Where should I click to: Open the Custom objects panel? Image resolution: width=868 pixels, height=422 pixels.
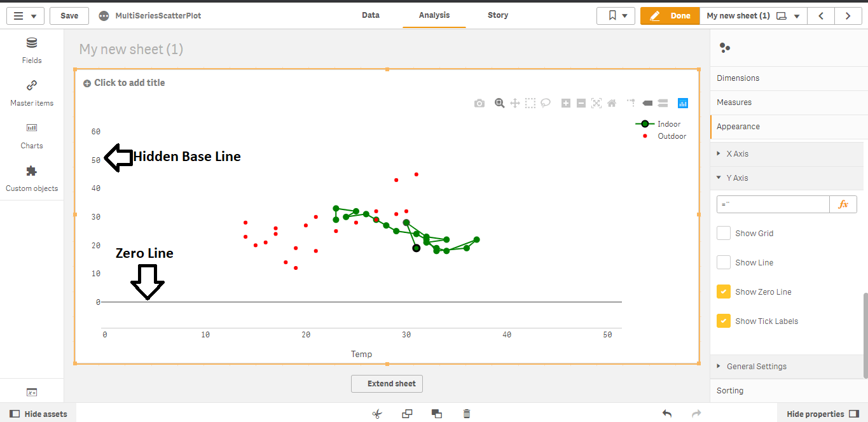click(x=31, y=177)
